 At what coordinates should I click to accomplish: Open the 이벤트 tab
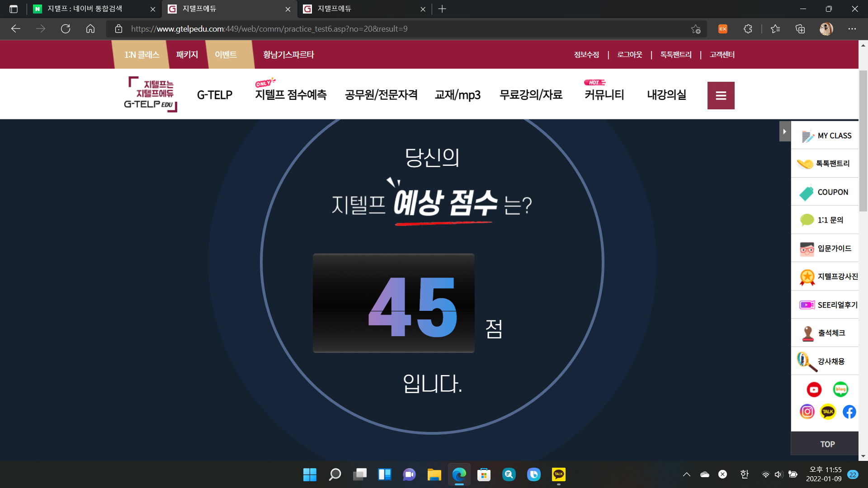click(x=226, y=55)
